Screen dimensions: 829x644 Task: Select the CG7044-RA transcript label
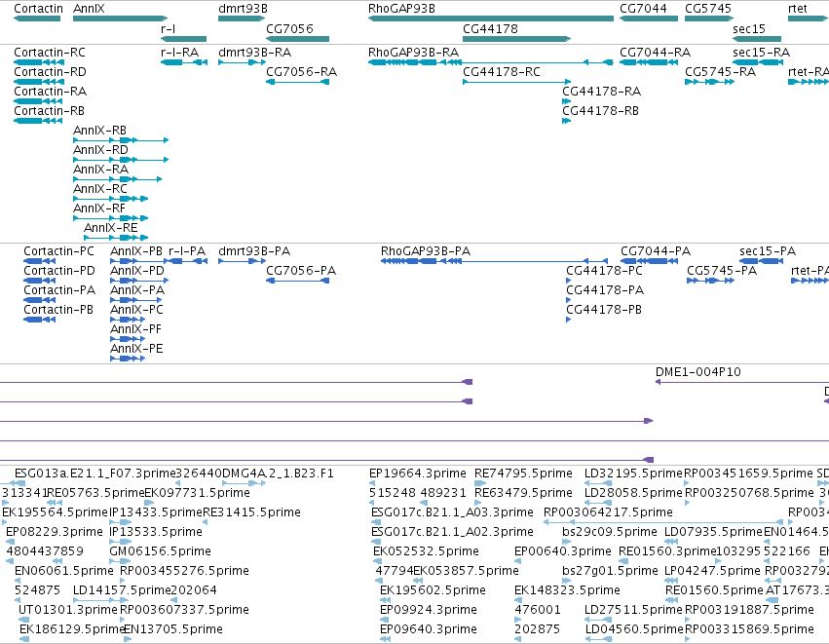click(x=655, y=53)
